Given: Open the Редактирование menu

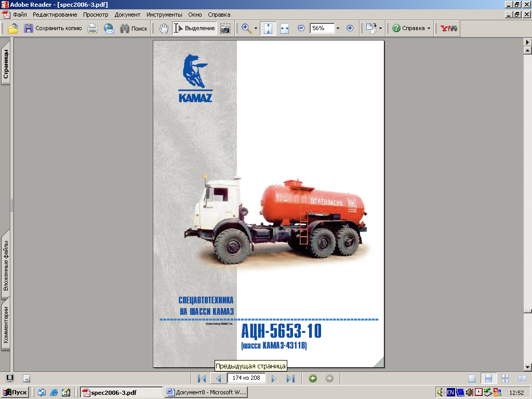Looking at the screenshot, I should pyautogui.click(x=55, y=15).
